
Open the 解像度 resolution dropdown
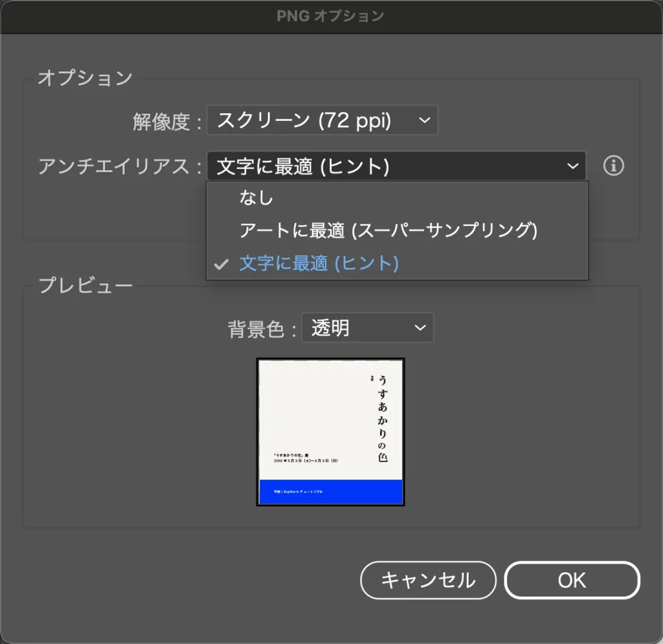click(x=322, y=120)
